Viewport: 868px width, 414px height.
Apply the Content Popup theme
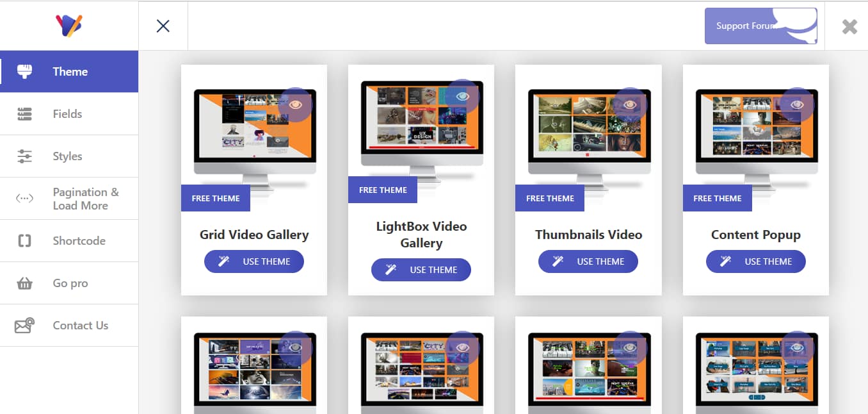(x=755, y=261)
